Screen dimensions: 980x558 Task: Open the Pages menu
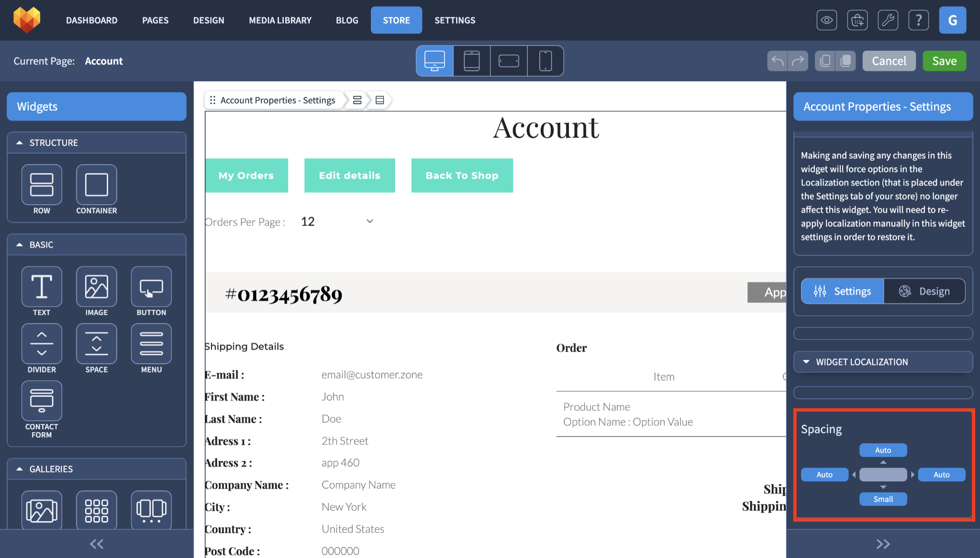click(x=155, y=20)
